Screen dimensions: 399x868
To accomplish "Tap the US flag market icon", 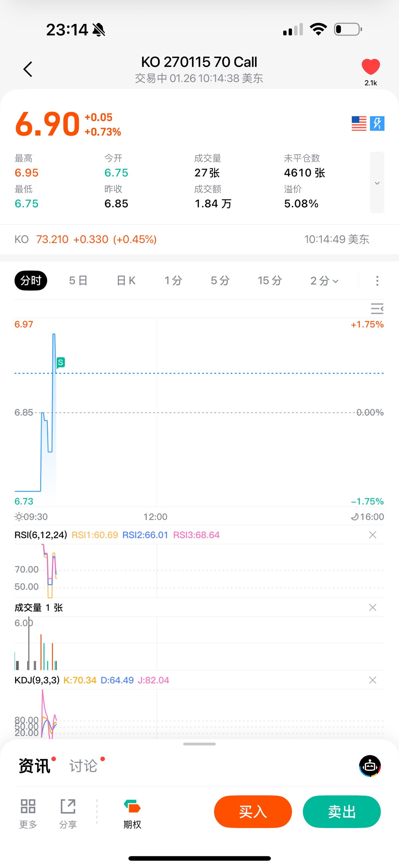I will click(x=358, y=123).
